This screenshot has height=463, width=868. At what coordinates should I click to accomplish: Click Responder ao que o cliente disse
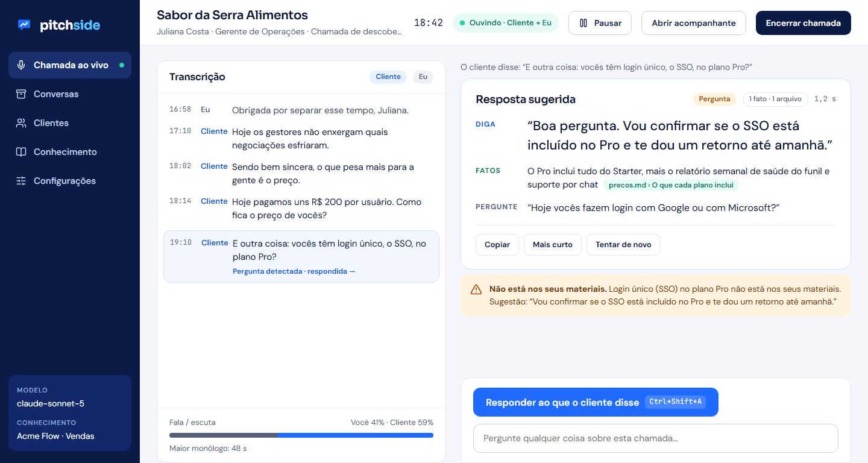point(596,402)
